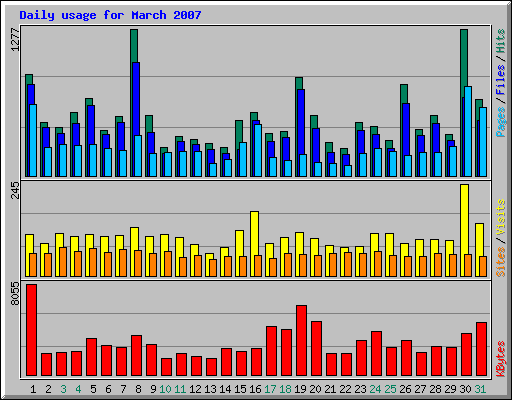The width and height of the screenshot is (512, 400).
Task: Click green weekend day label 4
Action: coord(78,389)
